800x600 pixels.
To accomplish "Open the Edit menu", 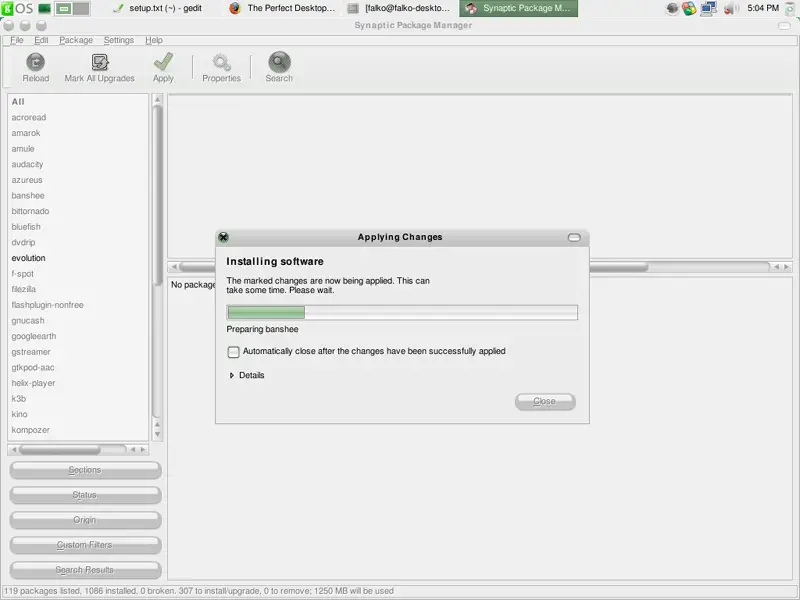I will pyautogui.click(x=41, y=40).
